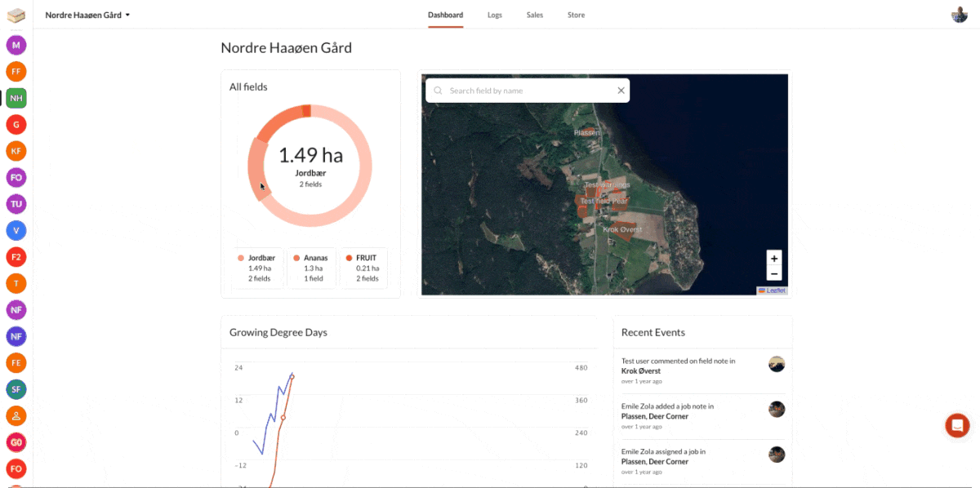Switch to the orange FE farm avatar

pos(16,362)
